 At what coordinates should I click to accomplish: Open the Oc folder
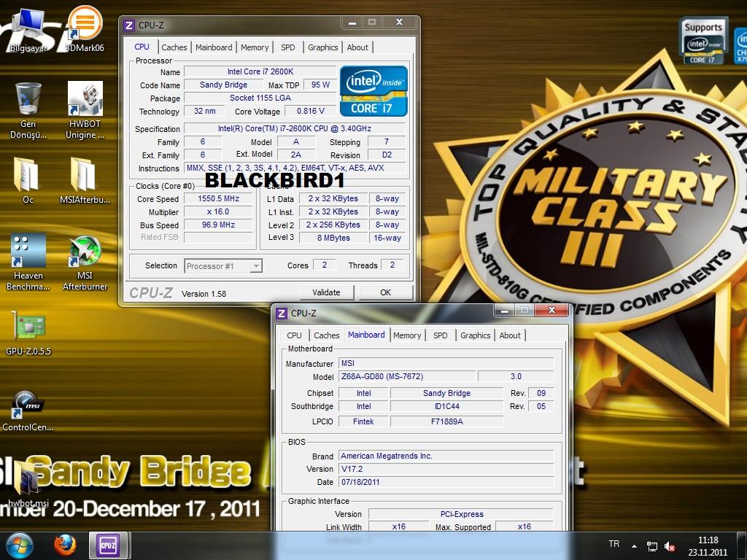coord(28,180)
